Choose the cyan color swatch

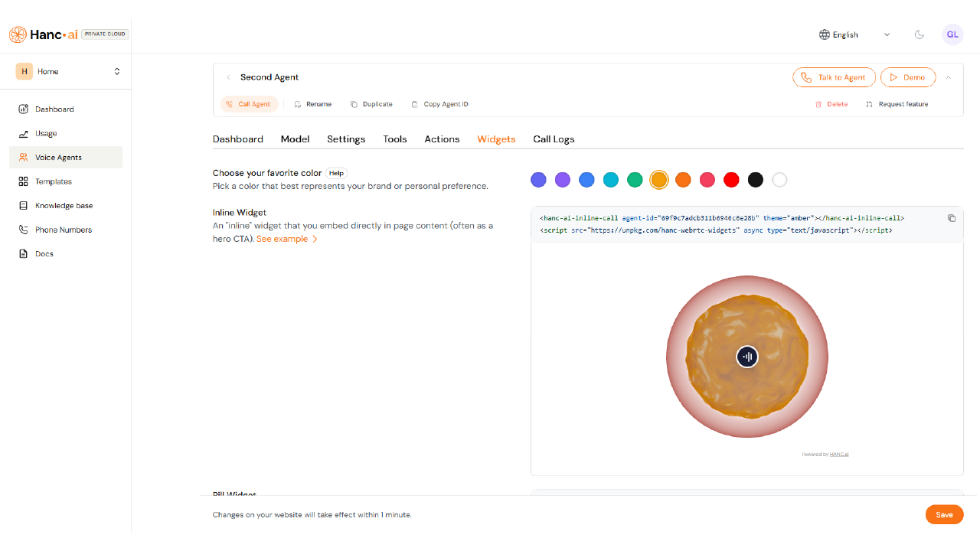click(x=611, y=180)
